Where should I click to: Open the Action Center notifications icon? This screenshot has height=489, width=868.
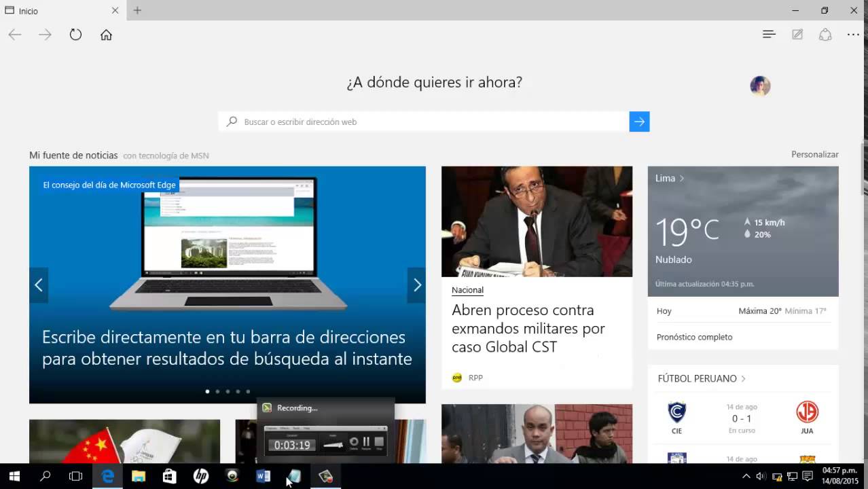(808, 476)
